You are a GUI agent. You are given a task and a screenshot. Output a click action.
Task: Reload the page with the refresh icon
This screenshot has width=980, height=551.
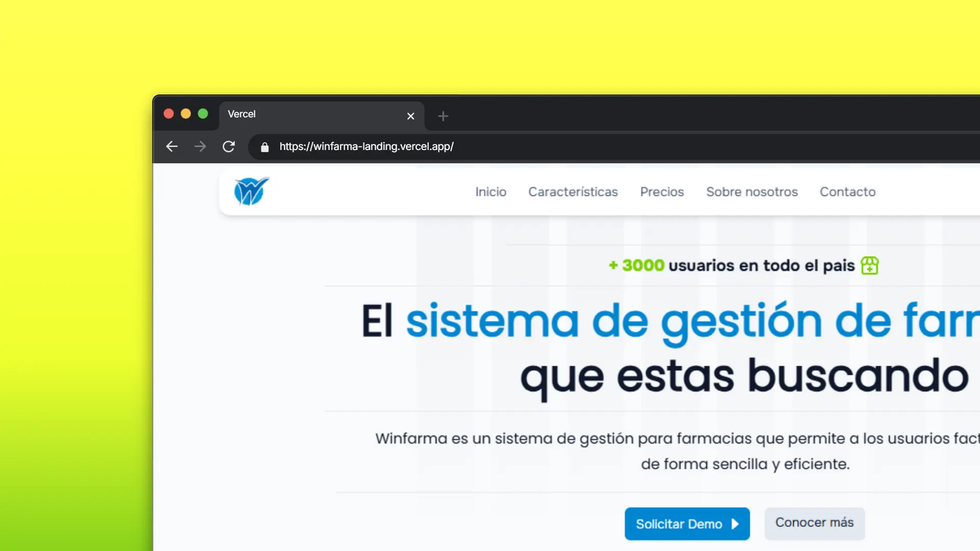coord(229,147)
